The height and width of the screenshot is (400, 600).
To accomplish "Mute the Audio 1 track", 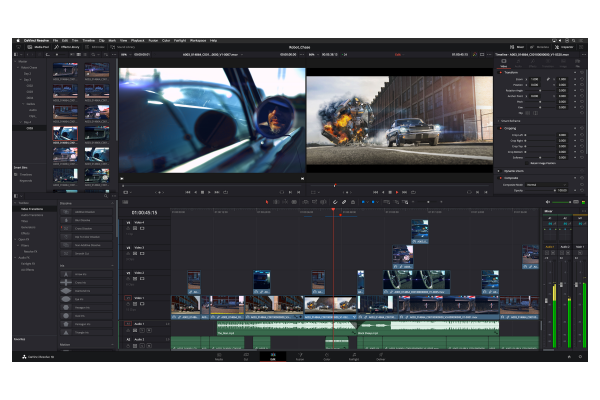I will tap(149, 330).
